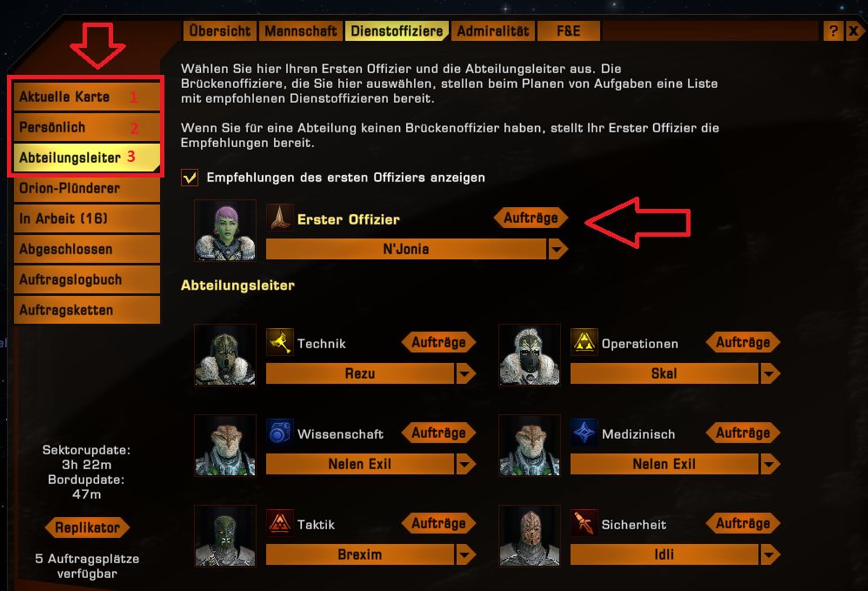Open help with the question mark icon
This screenshot has height=591, width=868.
(833, 31)
